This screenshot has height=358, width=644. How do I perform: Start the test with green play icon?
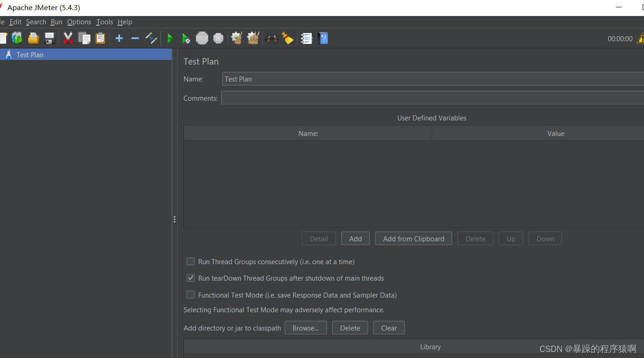(x=170, y=38)
